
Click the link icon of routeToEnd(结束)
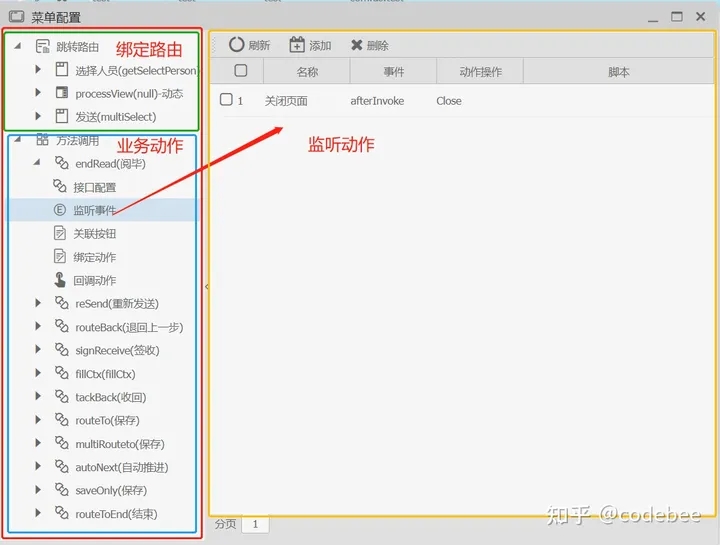(x=62, y=513)
